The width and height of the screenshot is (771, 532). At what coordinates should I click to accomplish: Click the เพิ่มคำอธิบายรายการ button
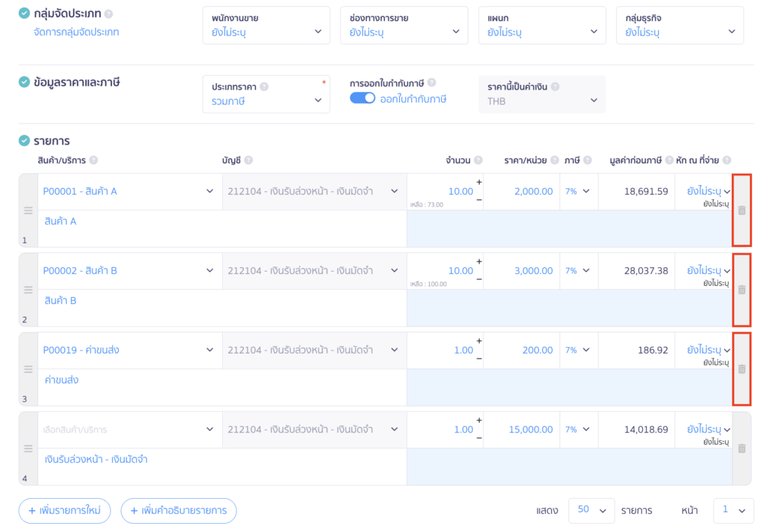click(x=178, y=511)
